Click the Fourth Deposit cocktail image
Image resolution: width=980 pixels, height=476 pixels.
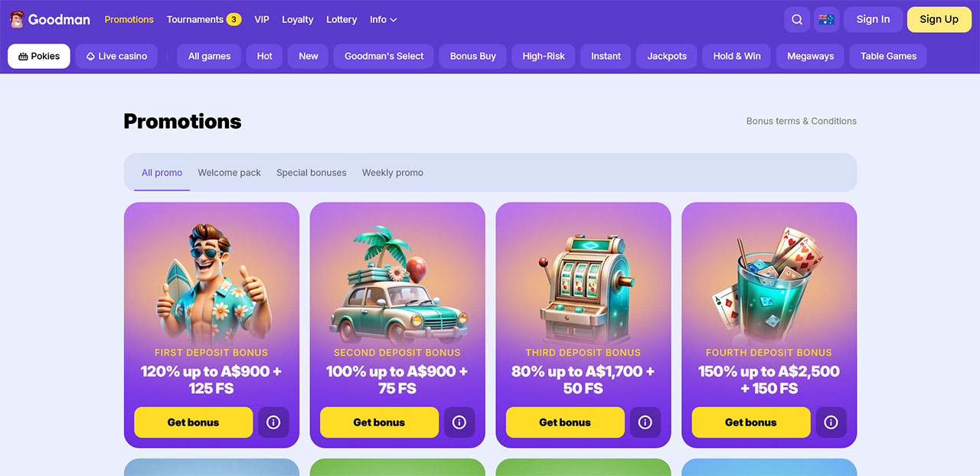coord(769,283)
